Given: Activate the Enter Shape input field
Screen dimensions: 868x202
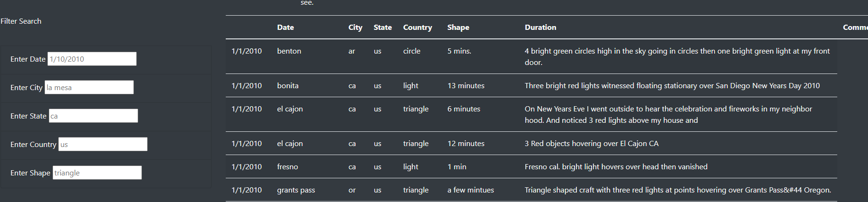Looking at the screenshot, I should [97, 173].
